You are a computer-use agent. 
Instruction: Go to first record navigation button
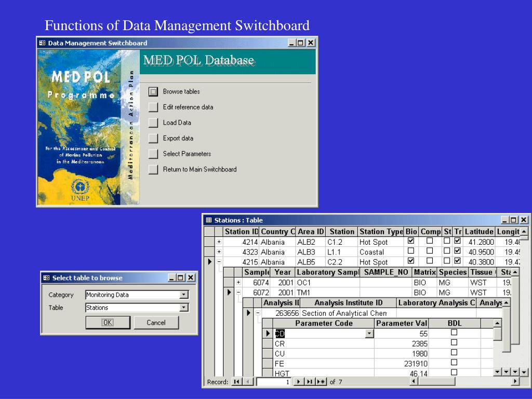pos(236,382)
